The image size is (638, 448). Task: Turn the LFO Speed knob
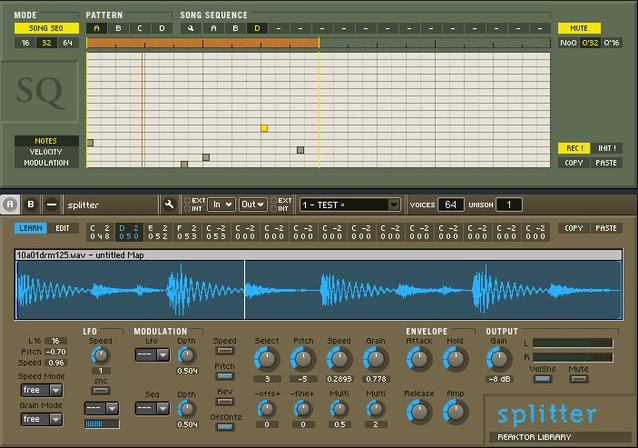pos(100,356)
